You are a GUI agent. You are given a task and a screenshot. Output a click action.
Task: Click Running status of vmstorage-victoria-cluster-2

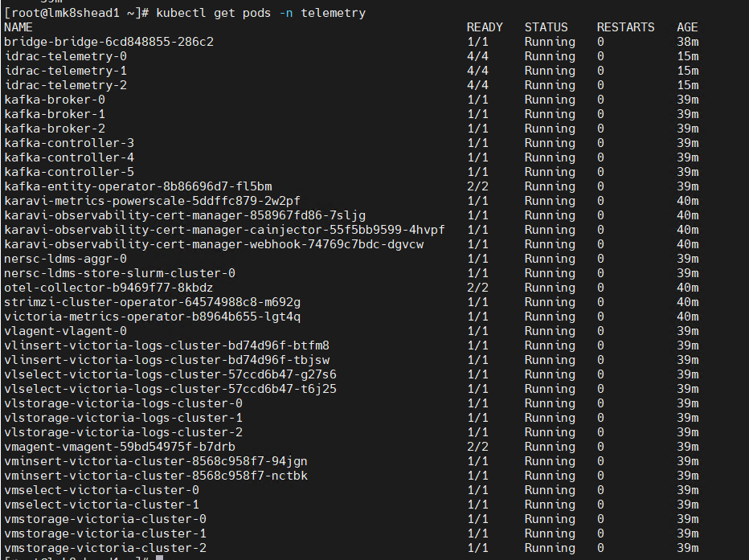click(550, 548)
